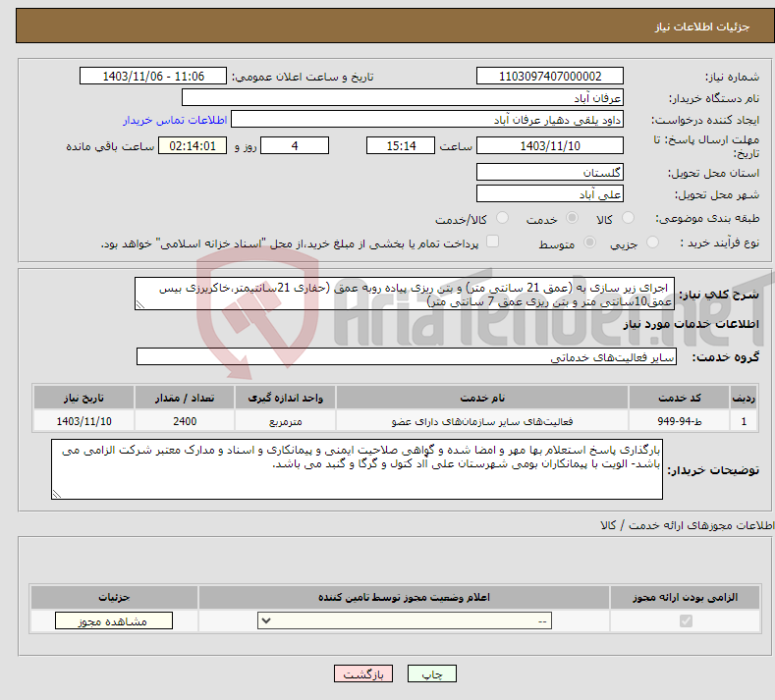The height and width of the screenshot is (700, 775).
Task: Select the کالا/خدمت radio button
Action: 502,218
